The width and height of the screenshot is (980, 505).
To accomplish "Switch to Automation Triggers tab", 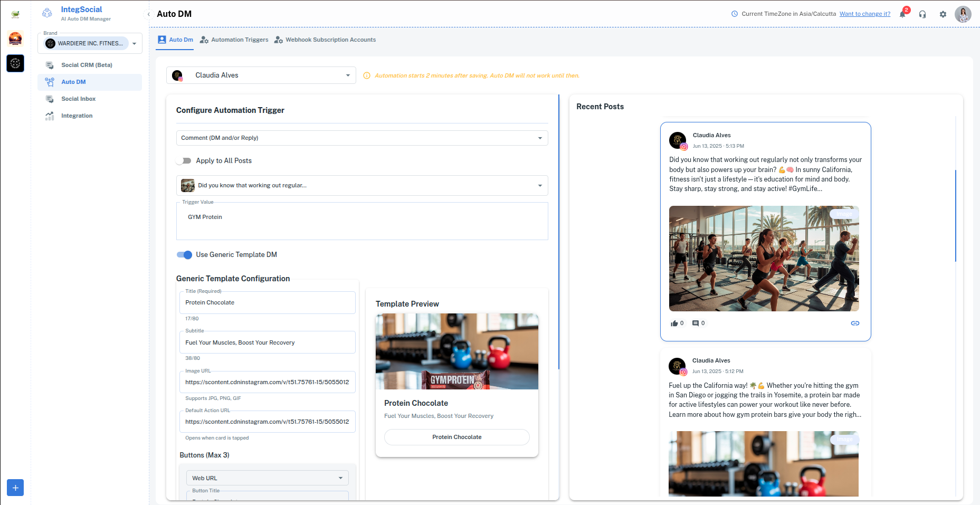I will pos(234,40).
